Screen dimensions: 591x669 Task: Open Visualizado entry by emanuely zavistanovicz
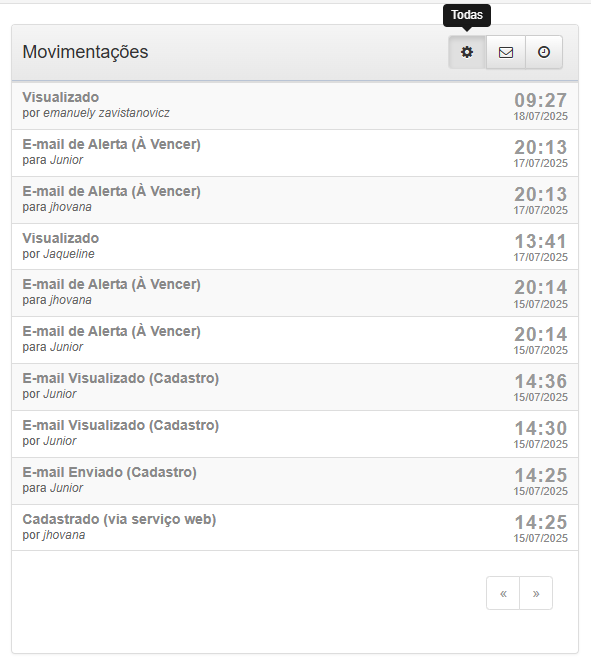295,106
